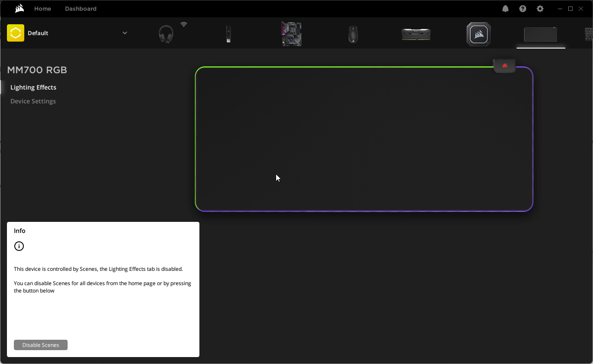Select the wireless headset device
Viewport: 593px width, 364px height.
coord(166,34)
